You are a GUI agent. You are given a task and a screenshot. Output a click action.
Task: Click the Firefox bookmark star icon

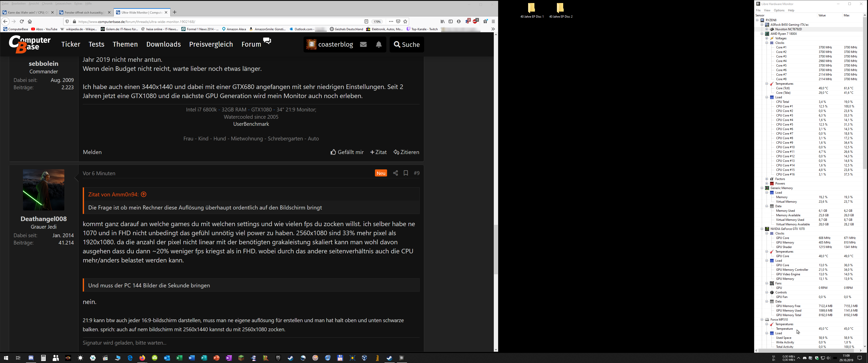tap(405, 21)
